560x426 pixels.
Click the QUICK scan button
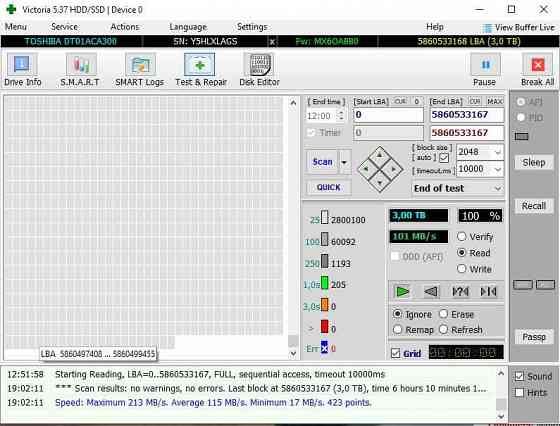(x=329, y=187)
